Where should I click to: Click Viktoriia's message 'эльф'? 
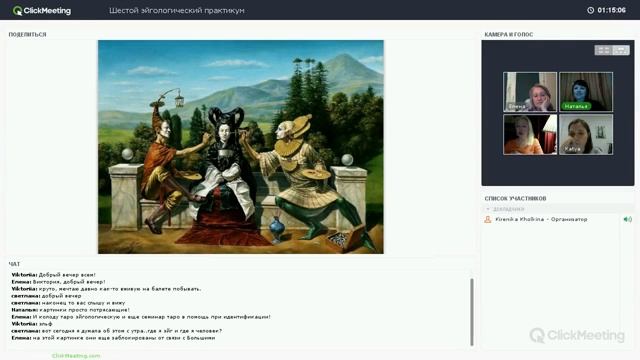point(32,324)
